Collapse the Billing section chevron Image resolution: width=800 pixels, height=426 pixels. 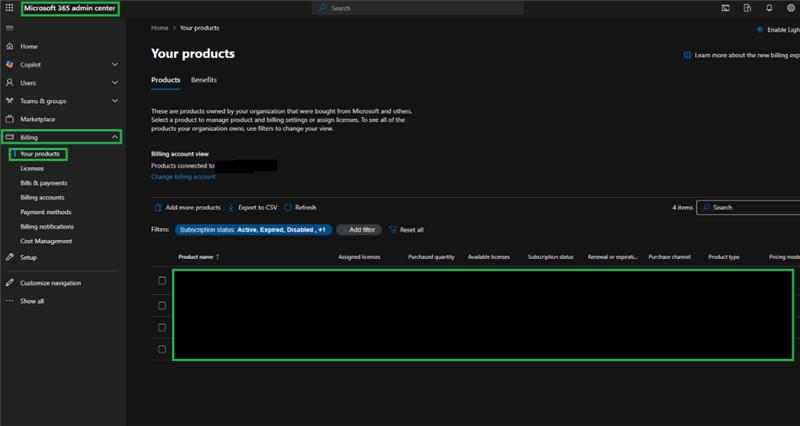[x=115, y=137]
